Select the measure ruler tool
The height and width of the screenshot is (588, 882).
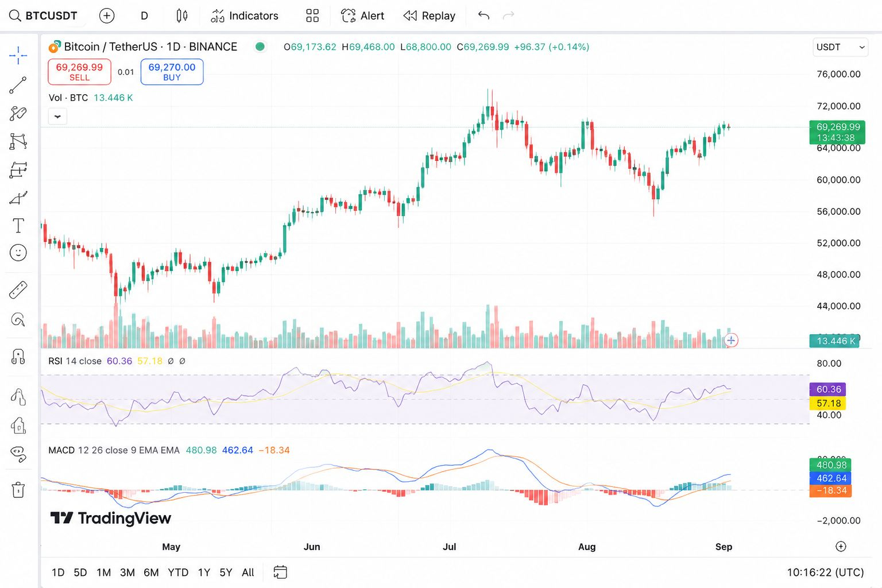(18, 290)
